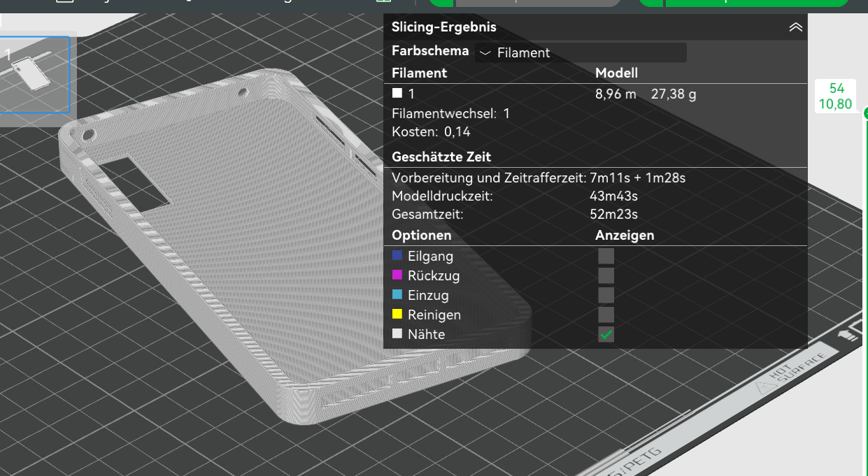
Task: Collapse the Slicing-Ergebnis panel with double chevron
Action: 795,27
